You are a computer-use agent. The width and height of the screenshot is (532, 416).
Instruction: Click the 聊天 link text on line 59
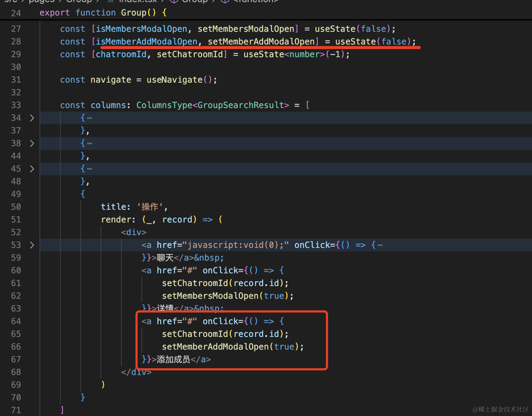click(x=165, y=258)
